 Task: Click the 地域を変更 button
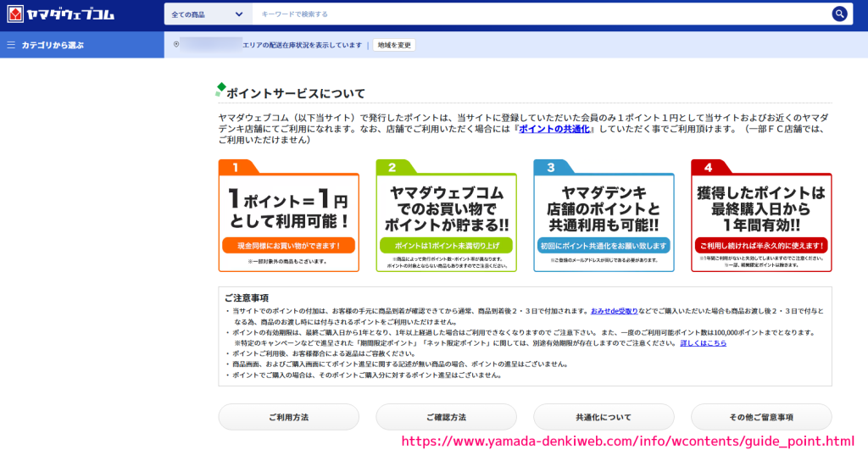[394, 45]
